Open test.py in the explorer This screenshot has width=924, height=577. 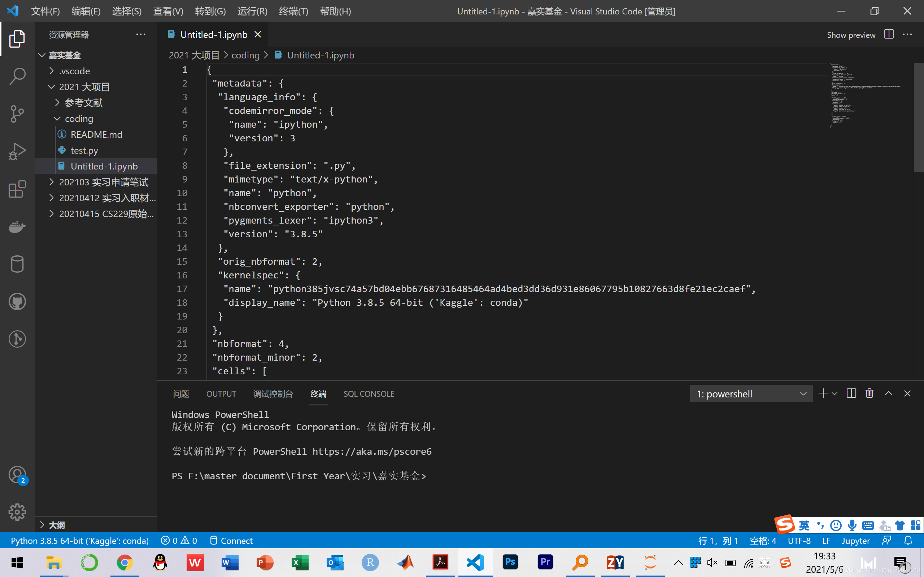point(84,150)
